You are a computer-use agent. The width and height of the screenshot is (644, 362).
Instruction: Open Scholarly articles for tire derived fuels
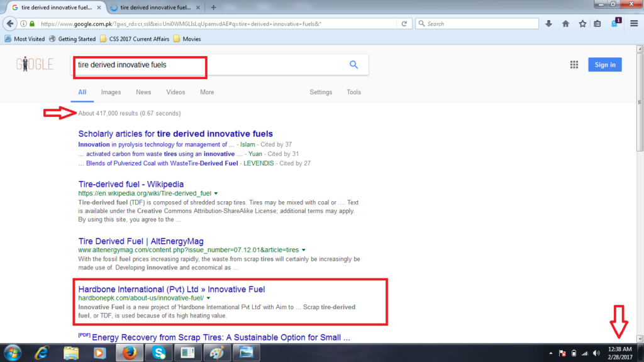(175, 134)
